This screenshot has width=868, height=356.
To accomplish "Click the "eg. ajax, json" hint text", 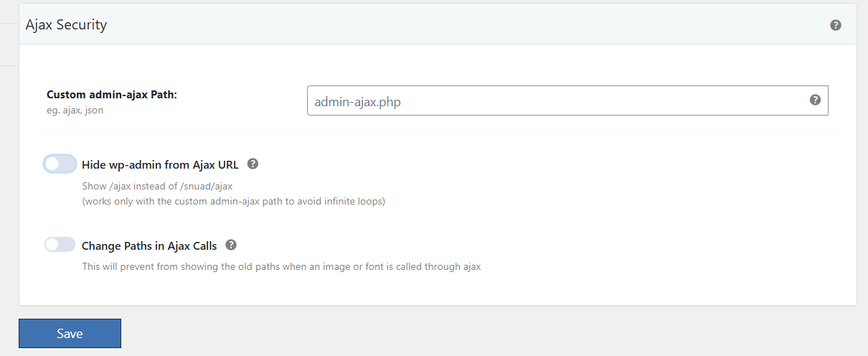I will [x=75, y=111].
